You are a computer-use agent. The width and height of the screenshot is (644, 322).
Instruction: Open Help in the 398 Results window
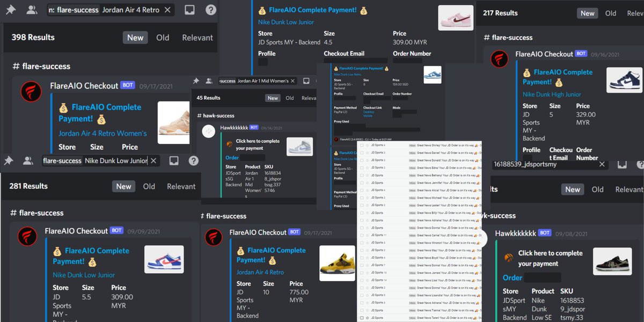[211, 10]
